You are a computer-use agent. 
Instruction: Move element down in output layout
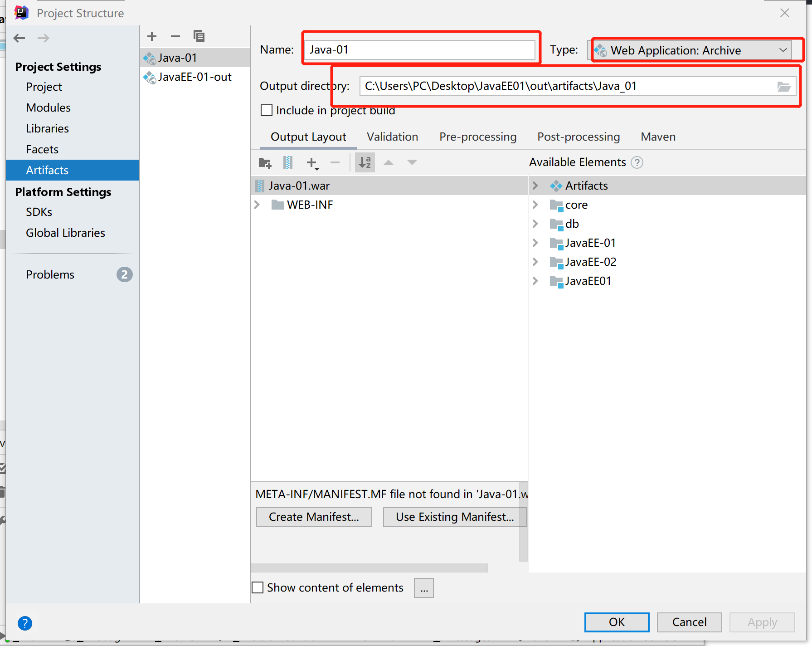pyautogui.click(x=412, y=162)
